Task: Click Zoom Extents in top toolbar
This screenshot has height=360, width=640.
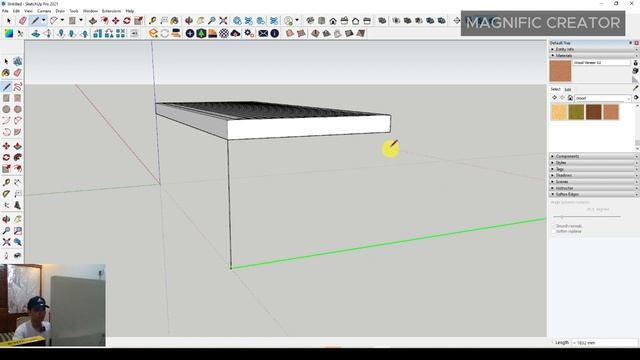Action: click(223, 20)
